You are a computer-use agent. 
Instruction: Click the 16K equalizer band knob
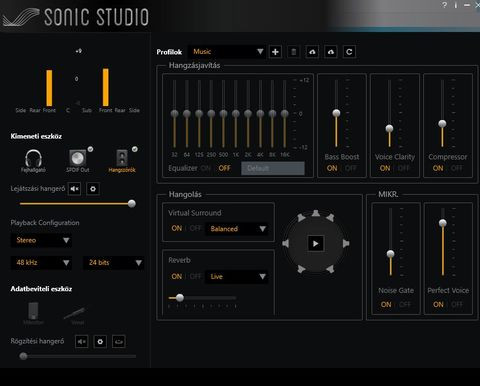pos(285,114)
